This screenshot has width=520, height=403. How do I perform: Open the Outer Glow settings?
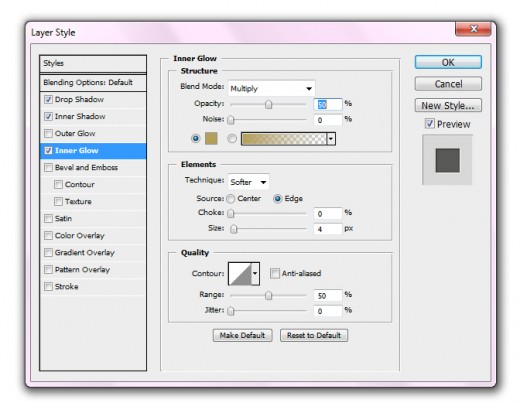click(x=75, y=133)
